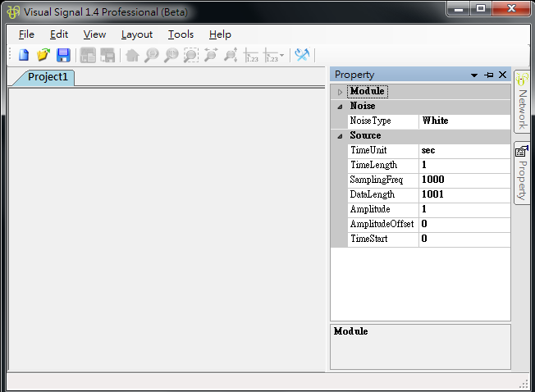The image size is (535, 392).
Task: Expand the Module property group
Action: [x=340, y=92]
